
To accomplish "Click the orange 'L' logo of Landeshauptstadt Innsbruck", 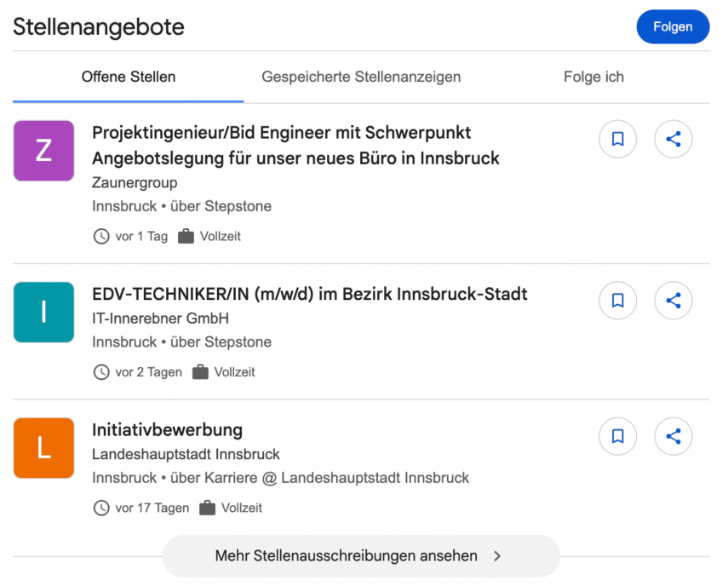I will [43, 448].
